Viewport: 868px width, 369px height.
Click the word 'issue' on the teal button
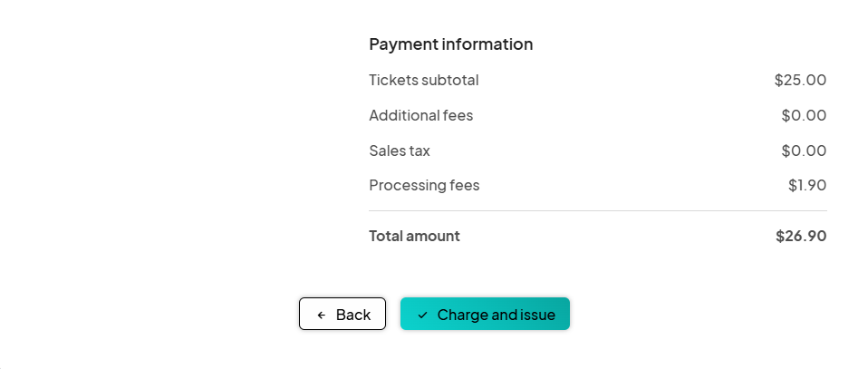point(537,315)
